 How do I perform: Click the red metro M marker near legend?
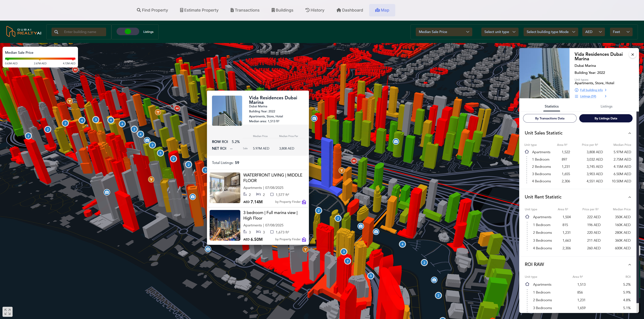(x=75, y=70)
